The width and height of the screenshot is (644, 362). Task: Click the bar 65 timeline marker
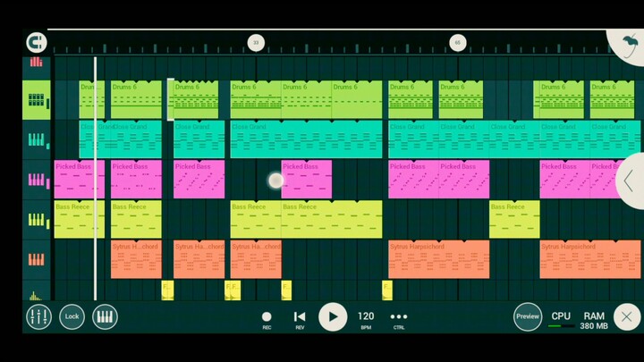[457, 42]
